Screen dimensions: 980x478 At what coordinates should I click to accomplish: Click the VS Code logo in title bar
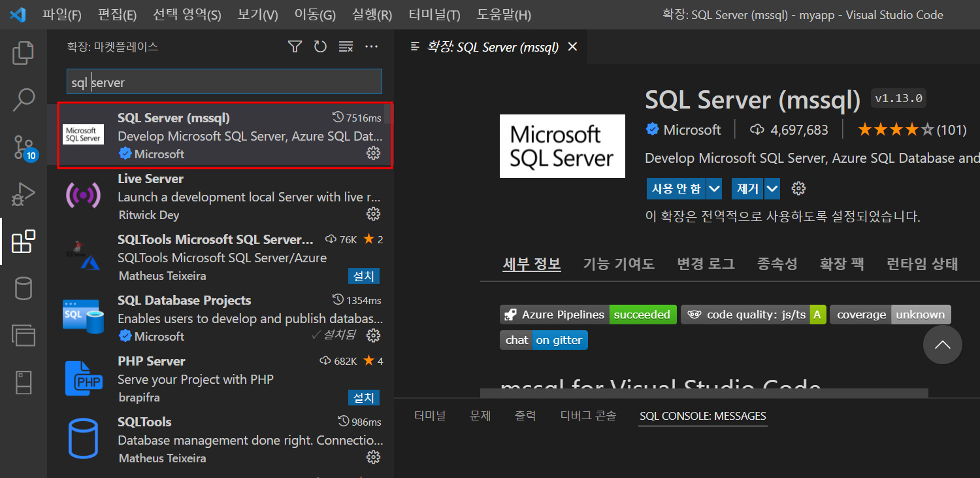pyautogui.click(x=18, y=14)
